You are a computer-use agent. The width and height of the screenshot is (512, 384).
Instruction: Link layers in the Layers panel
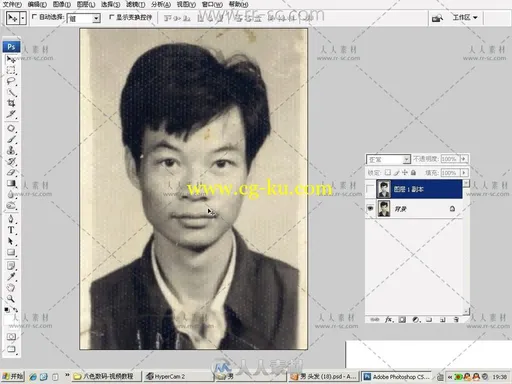pos(374,320)
